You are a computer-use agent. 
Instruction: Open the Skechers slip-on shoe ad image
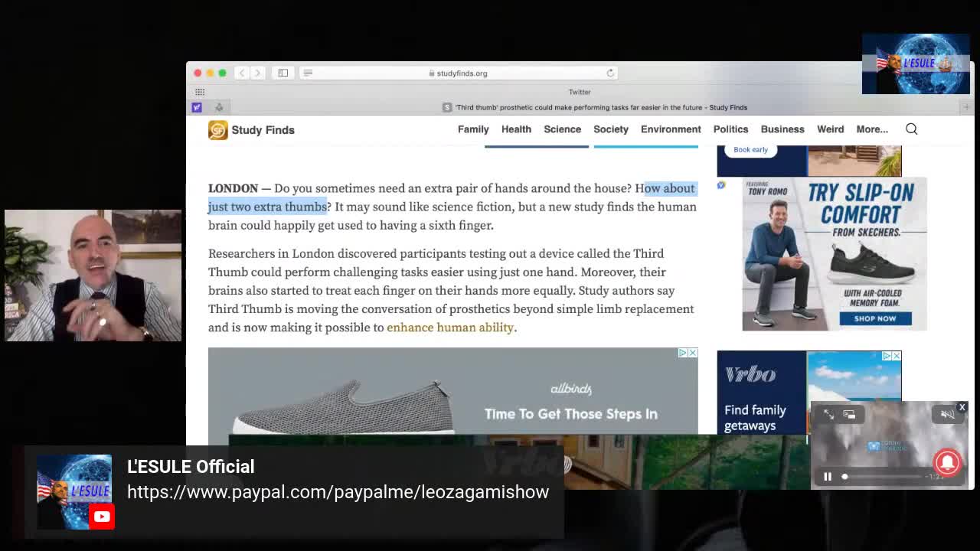[835, 254]
